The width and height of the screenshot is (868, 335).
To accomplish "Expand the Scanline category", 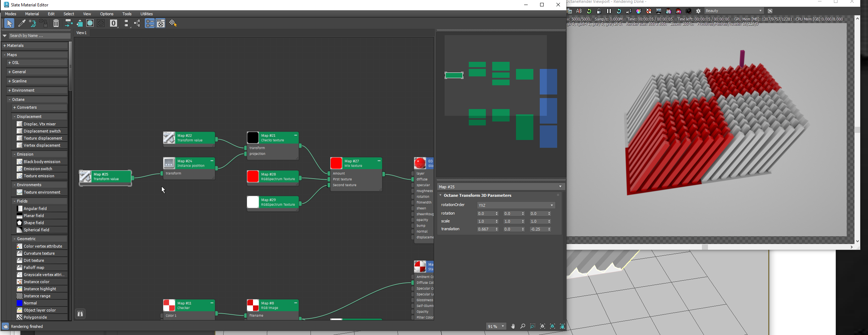I will [37, 81].
